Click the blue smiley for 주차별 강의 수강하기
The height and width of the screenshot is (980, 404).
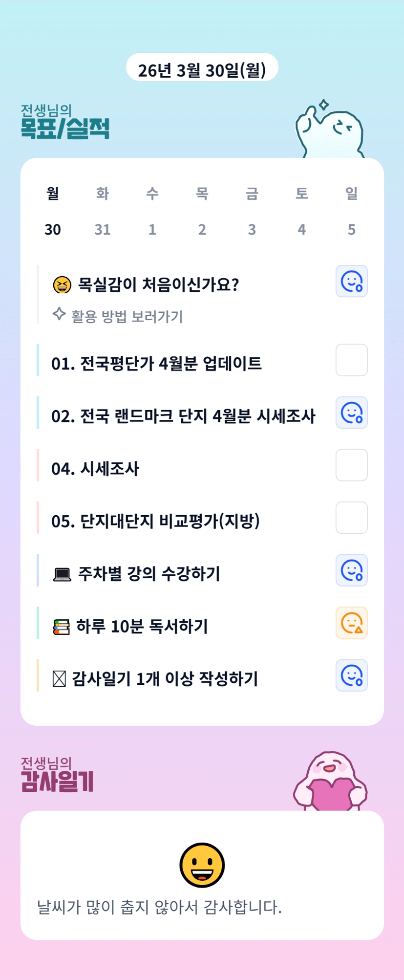point(351,570)
